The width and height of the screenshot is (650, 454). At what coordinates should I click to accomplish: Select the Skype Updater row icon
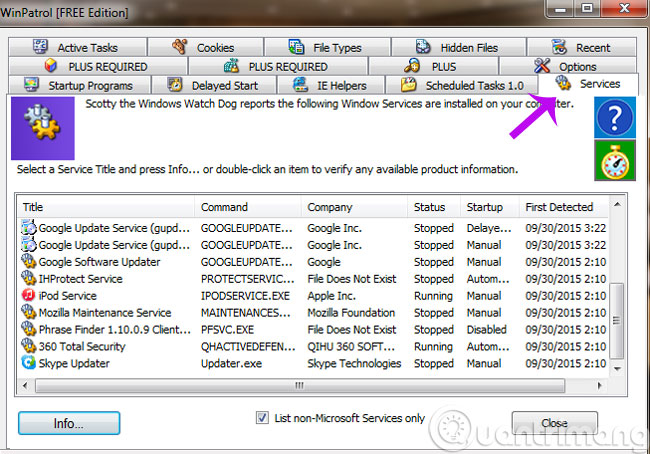pyautogui.click(x=28, y=363)
